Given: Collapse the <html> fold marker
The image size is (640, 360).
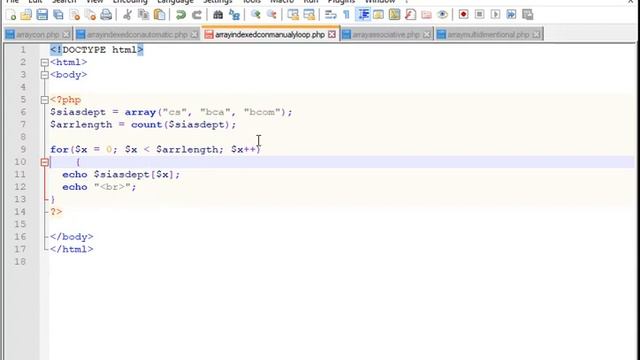Looking at the screenshot, I should click(45, 62).
